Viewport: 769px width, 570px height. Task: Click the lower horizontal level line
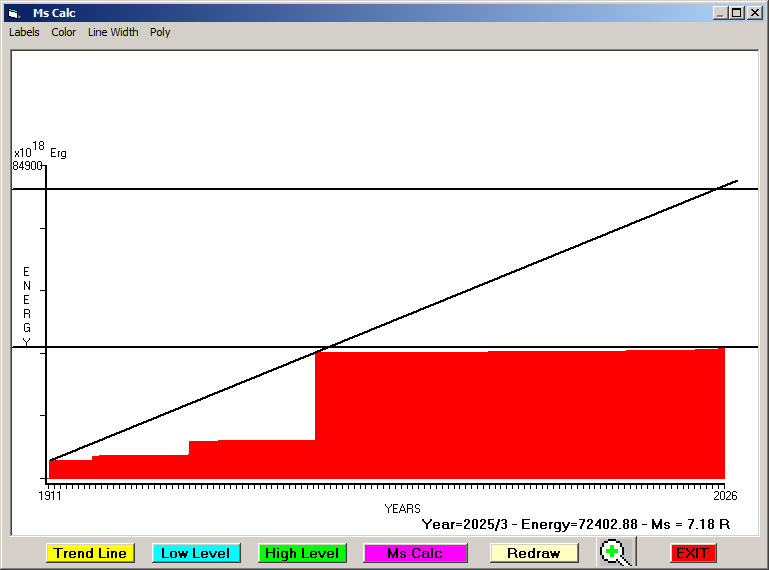pos(150,347)
